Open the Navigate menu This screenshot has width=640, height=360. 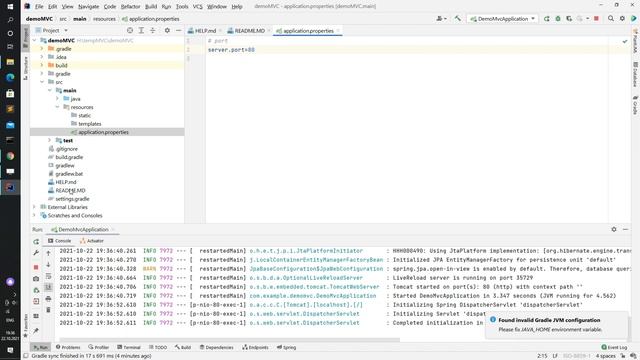[x=88, y=7]
